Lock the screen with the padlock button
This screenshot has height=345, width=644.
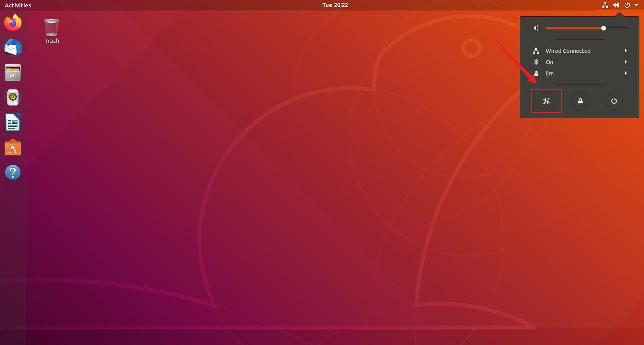580,101
